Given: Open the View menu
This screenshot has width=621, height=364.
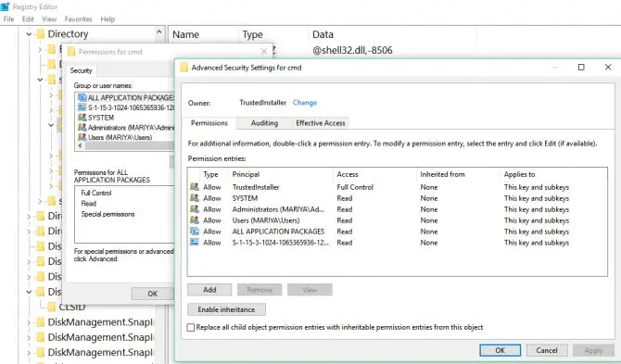Looking at the screenshot, I should [x=49, y=19].
